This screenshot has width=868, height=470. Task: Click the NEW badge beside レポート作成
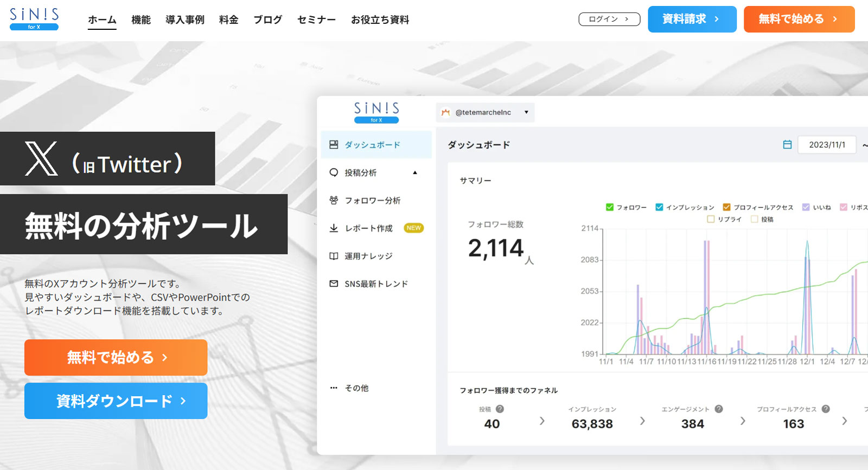point(414,228)
